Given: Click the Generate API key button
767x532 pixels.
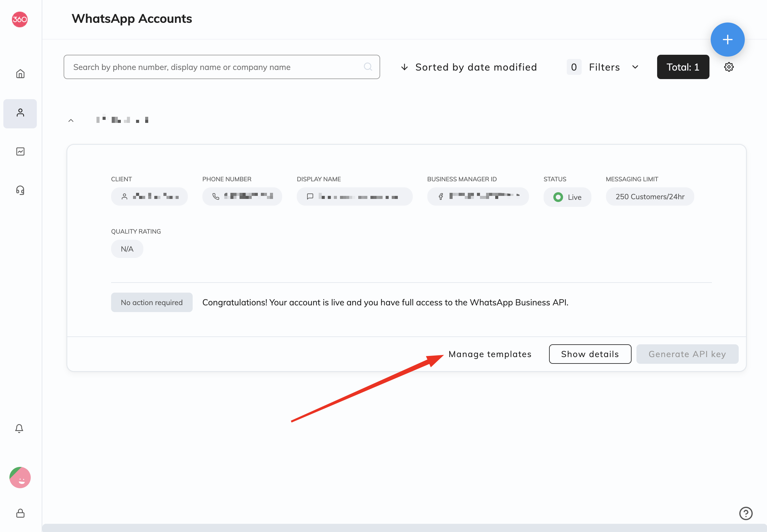Looking at the screenshot, I should coord(687,354).
